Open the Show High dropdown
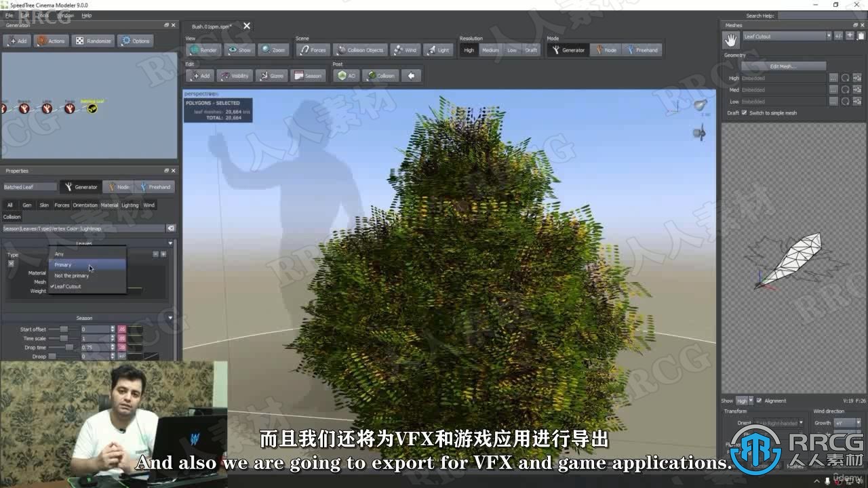868x488 pixels. [744, 401]
